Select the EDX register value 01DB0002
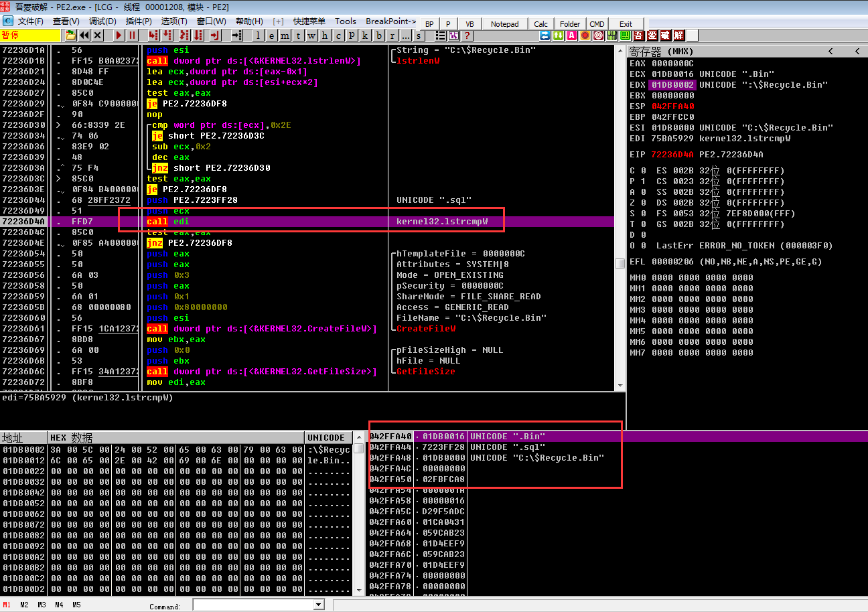868x612 pixels. 672,85
